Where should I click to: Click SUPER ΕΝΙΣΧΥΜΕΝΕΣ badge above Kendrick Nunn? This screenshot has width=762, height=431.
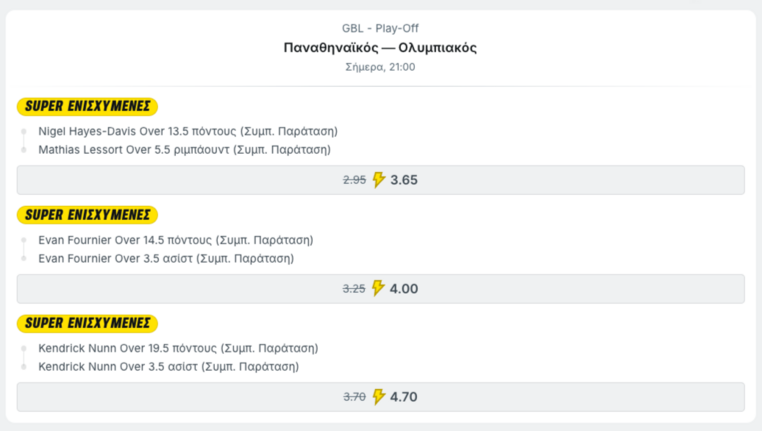coord(87,323)
